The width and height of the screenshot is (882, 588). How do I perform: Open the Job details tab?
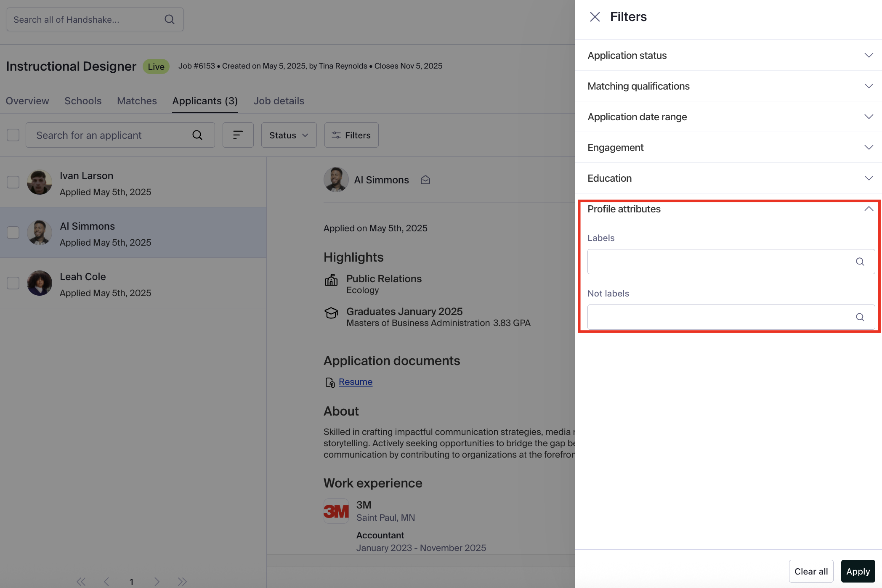pyautogui.click(x=279, y=101)
